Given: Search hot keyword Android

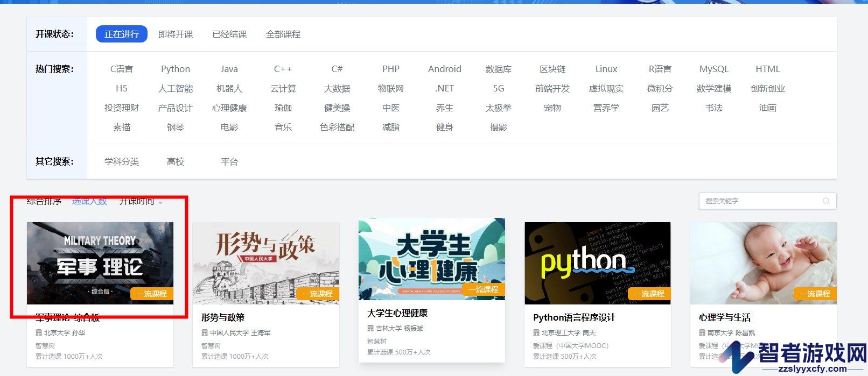Looking at the screenshot, I should pos(445,69).
